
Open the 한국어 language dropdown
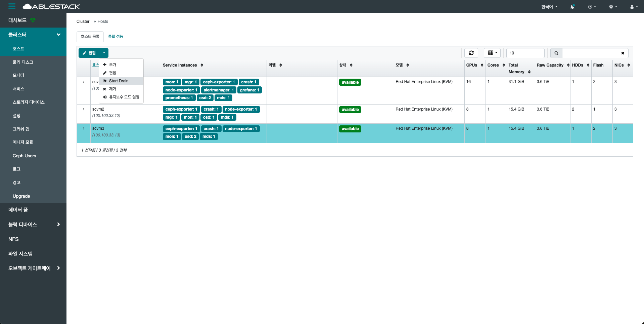[549, 7]
